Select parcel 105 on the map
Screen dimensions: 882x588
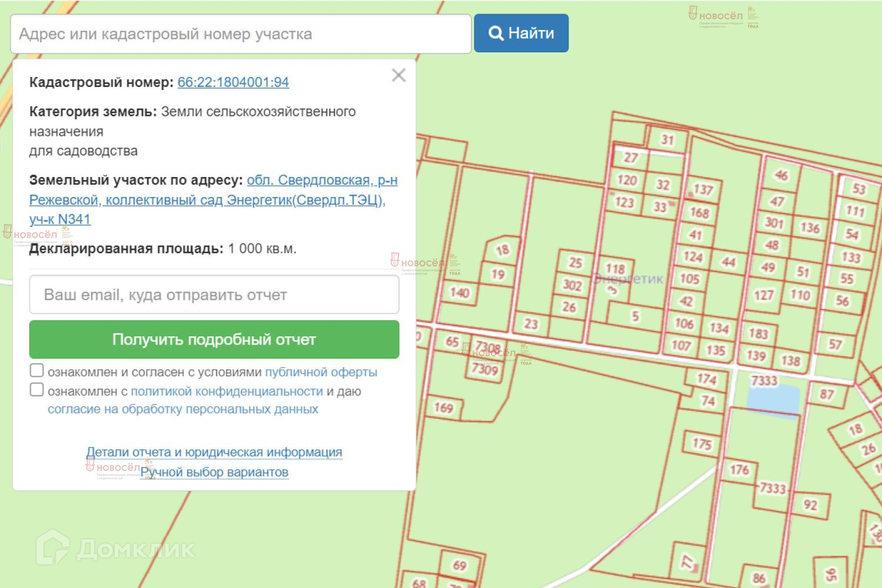click(x=689, y=279)
